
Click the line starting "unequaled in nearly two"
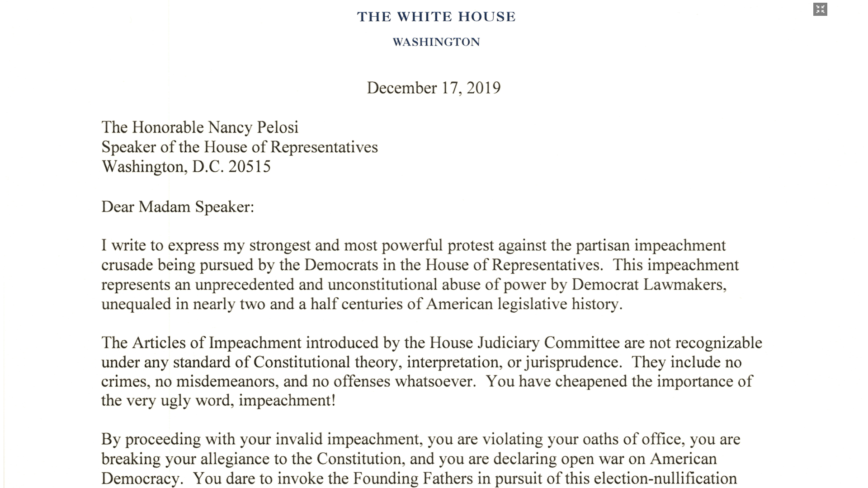(362, 304)
